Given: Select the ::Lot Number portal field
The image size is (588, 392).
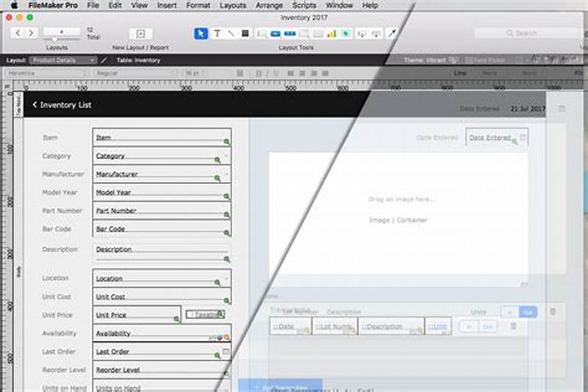Looking at the screenshot, I should (x=334, y=327).
